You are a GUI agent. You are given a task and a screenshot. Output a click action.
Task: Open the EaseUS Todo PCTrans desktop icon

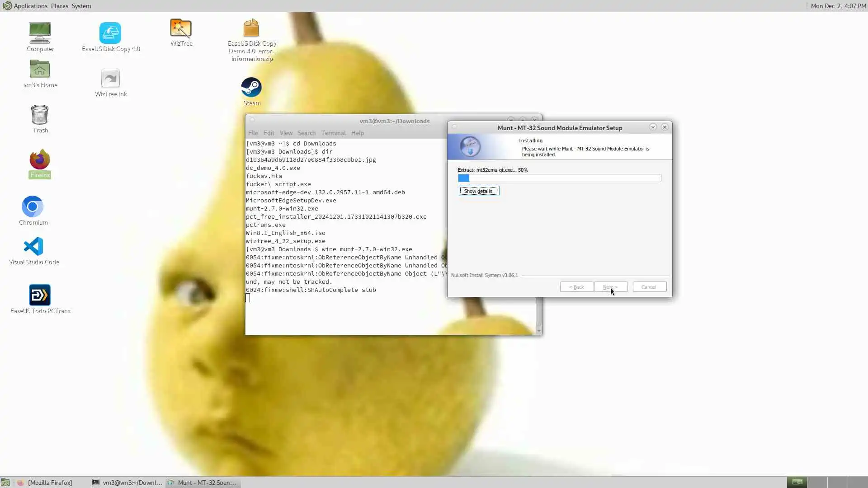click(40, 296)
